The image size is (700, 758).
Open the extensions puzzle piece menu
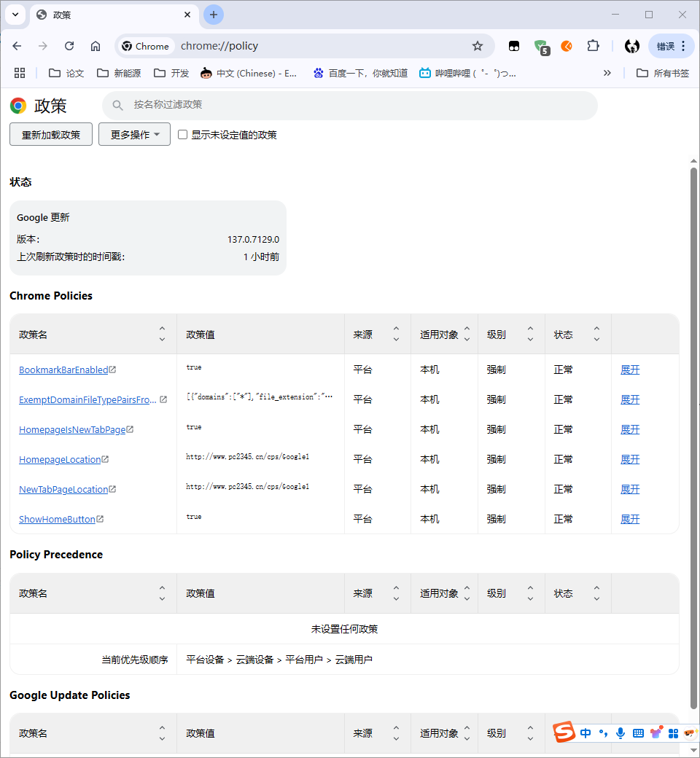(x=593, y=46)
